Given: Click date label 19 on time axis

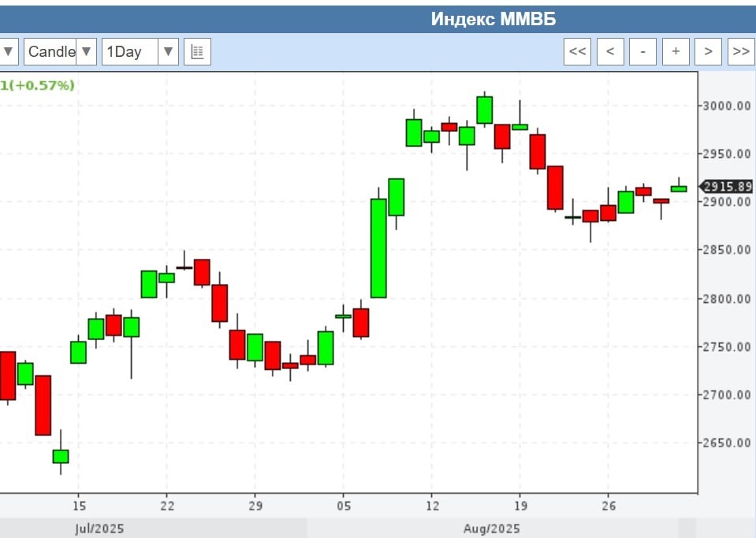Looking at the screenshot, I should (x=521, y=506).
